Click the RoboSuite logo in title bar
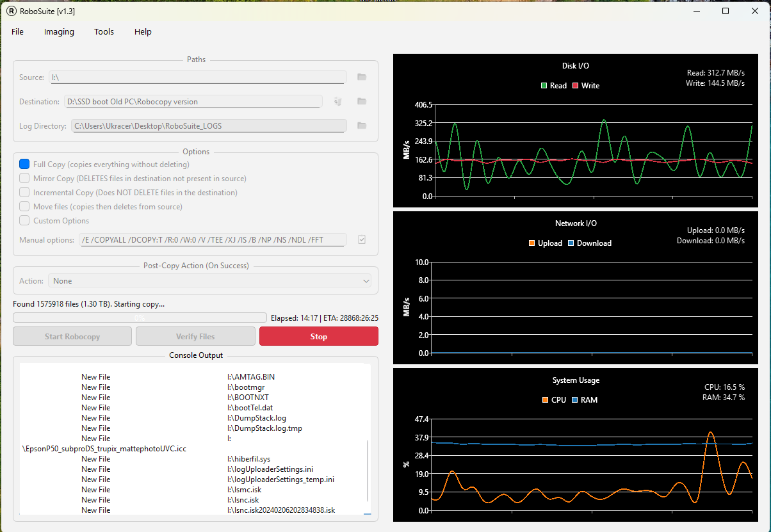The height and width of the screenshot is (532, 771). tap(12, 11)
